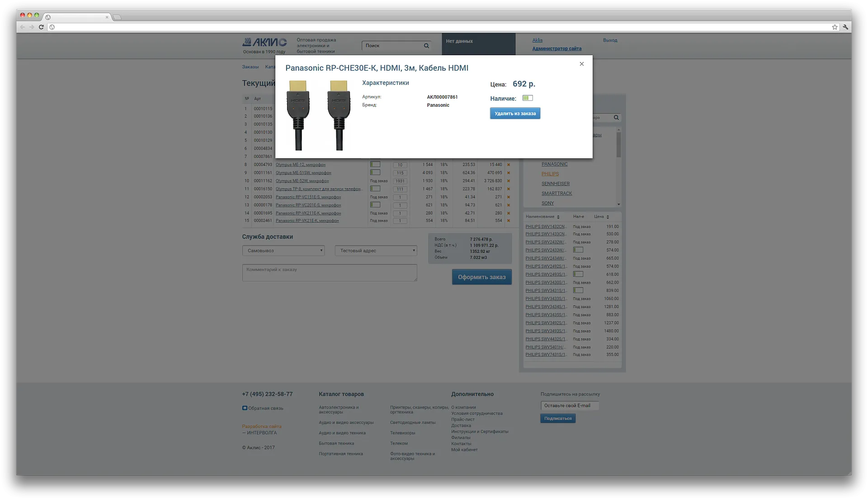Open the Aklis profile link
Image resolution: width=868 pixels, height=499 pixels.
pos(537,40)
